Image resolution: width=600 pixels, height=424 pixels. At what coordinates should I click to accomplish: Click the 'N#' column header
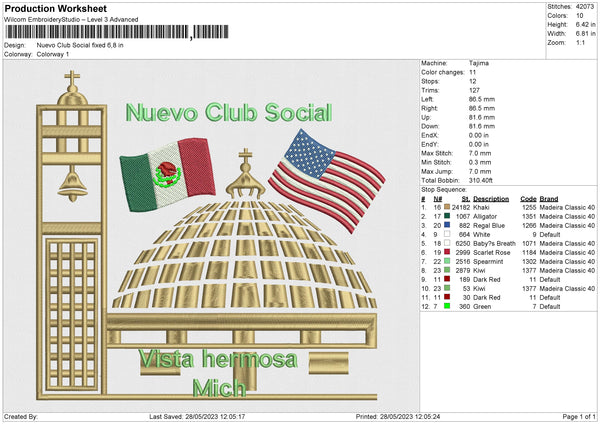(x=438, y=199)
